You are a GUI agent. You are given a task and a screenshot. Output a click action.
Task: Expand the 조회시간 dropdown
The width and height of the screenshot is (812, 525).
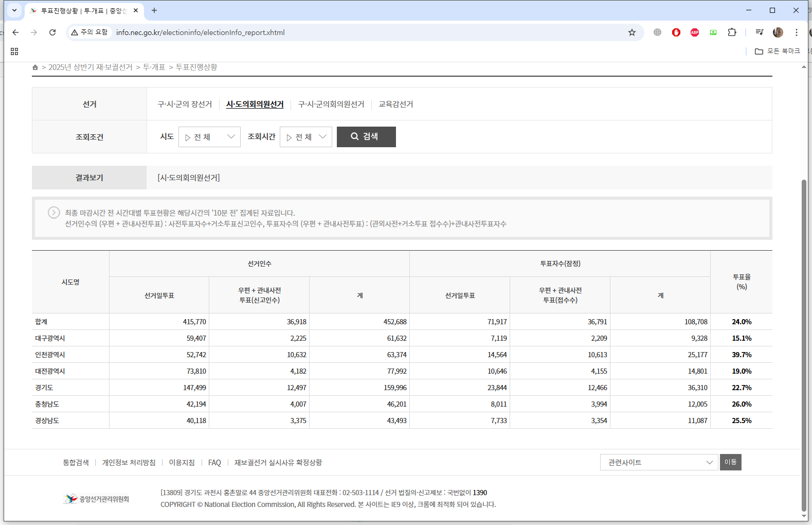pyautogui.click(x=306, y=137)
